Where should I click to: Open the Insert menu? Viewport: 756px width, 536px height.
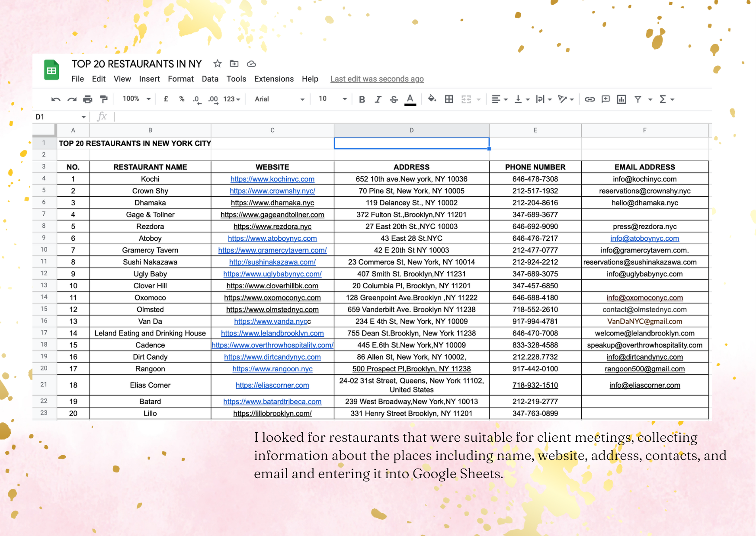tap(150, 79)
